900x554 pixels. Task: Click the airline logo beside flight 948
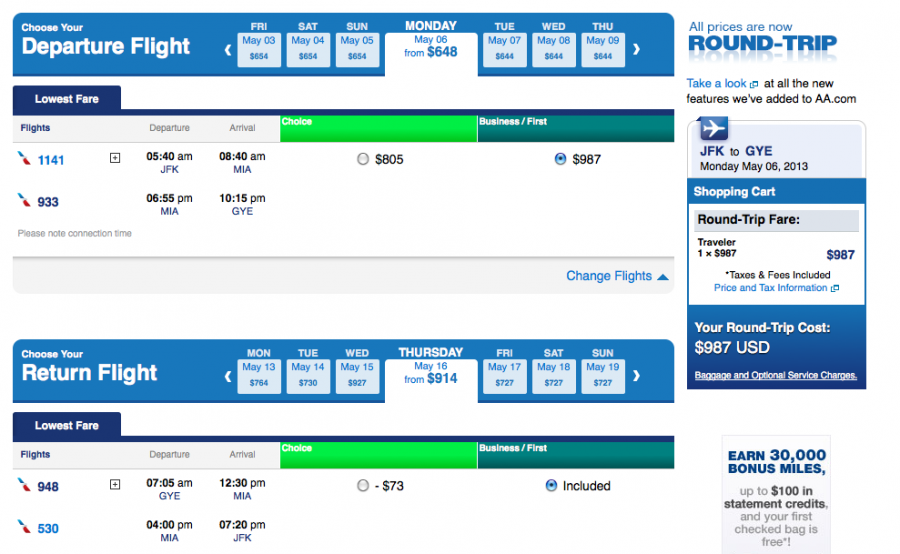coord(24,485)
